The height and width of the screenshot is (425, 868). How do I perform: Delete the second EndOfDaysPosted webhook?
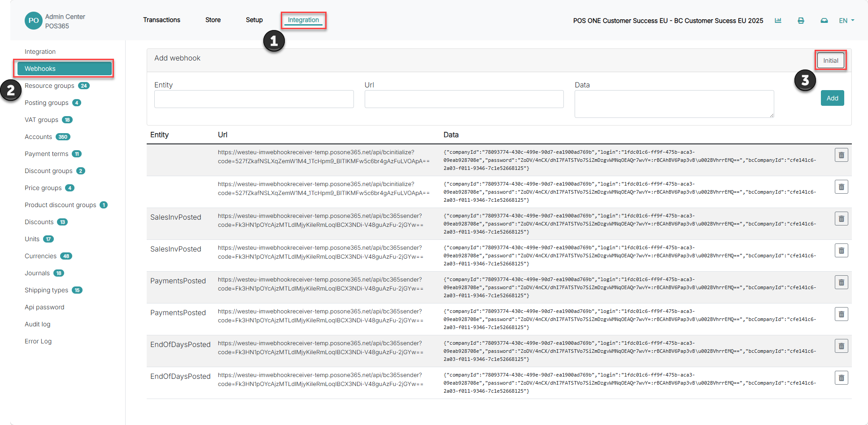(841, 378)
